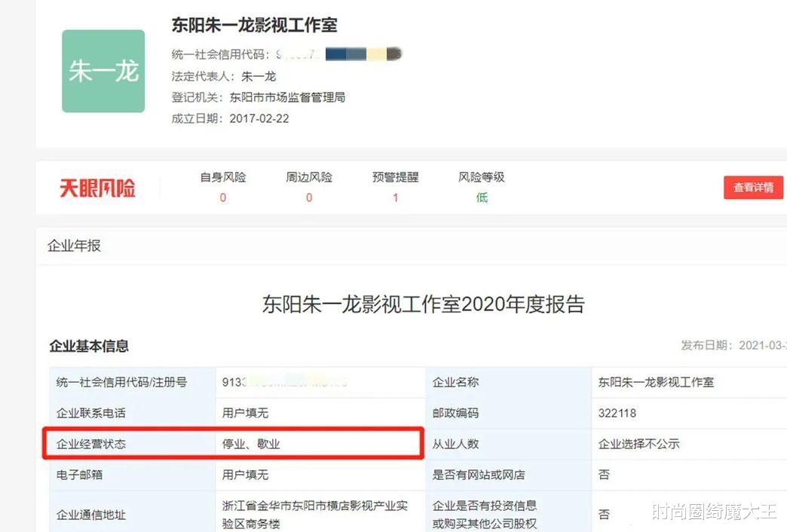Click the 2020年度报告 report title
This screenshot has width=787, height=532.
(x=424, y=300)
